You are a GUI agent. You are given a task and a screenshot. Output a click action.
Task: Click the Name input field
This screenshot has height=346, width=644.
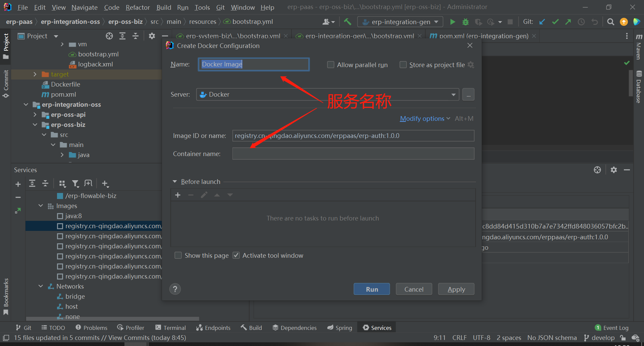[254, 64]
